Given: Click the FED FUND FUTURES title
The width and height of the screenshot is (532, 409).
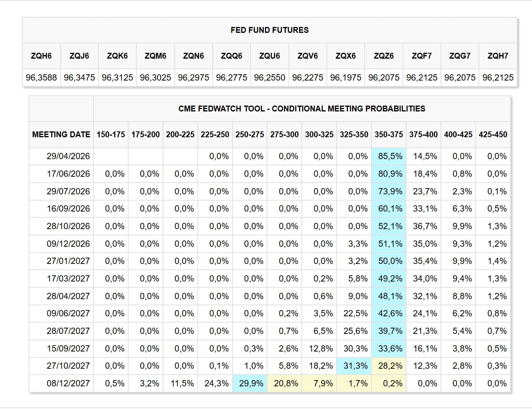Looking at the screenshot, I should (269, 30).
